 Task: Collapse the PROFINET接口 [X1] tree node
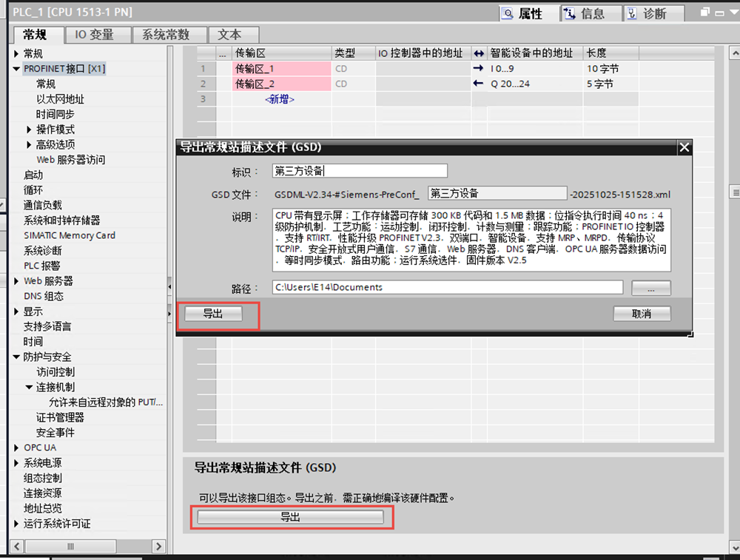coord(16,69)
